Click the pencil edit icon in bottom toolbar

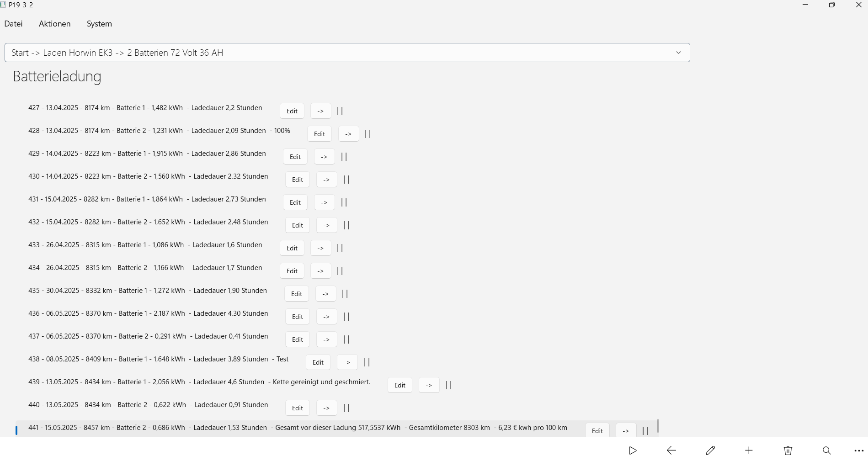[x=710, y=451]
